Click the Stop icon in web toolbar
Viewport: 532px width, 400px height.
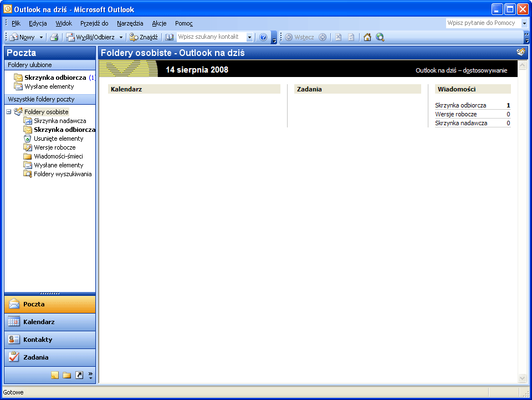pos(338,37)
